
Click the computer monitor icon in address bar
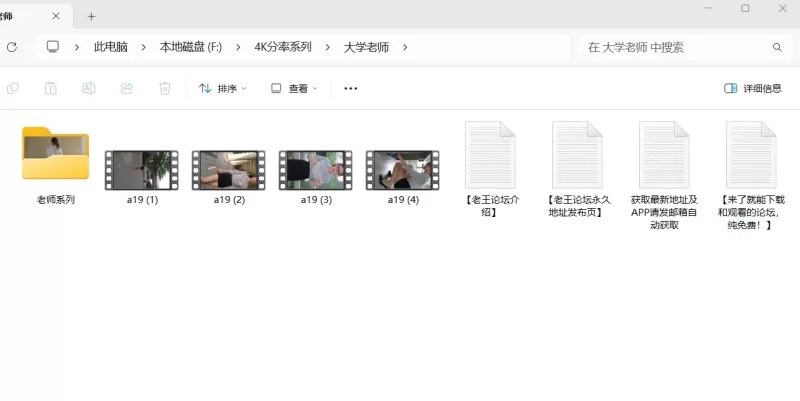coord(53,47)
